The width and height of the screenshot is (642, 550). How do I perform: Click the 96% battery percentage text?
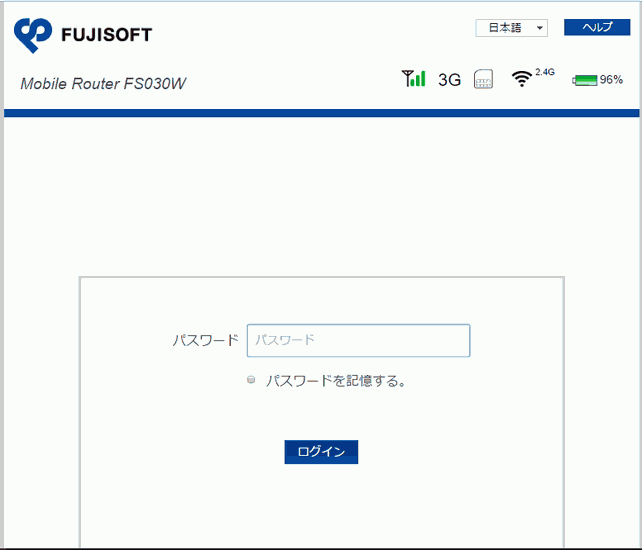[x=611, y=80]
